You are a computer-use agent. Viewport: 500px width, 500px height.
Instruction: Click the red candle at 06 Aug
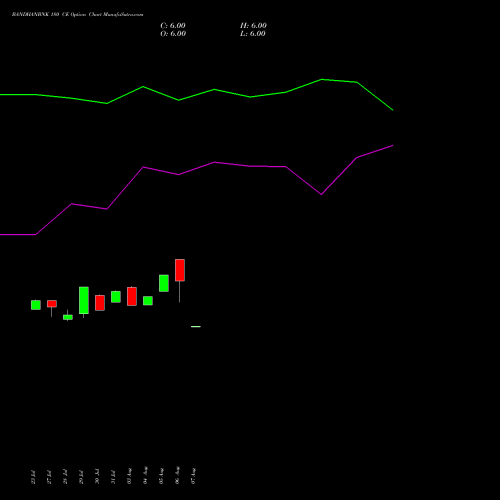(x=180, y=270)
